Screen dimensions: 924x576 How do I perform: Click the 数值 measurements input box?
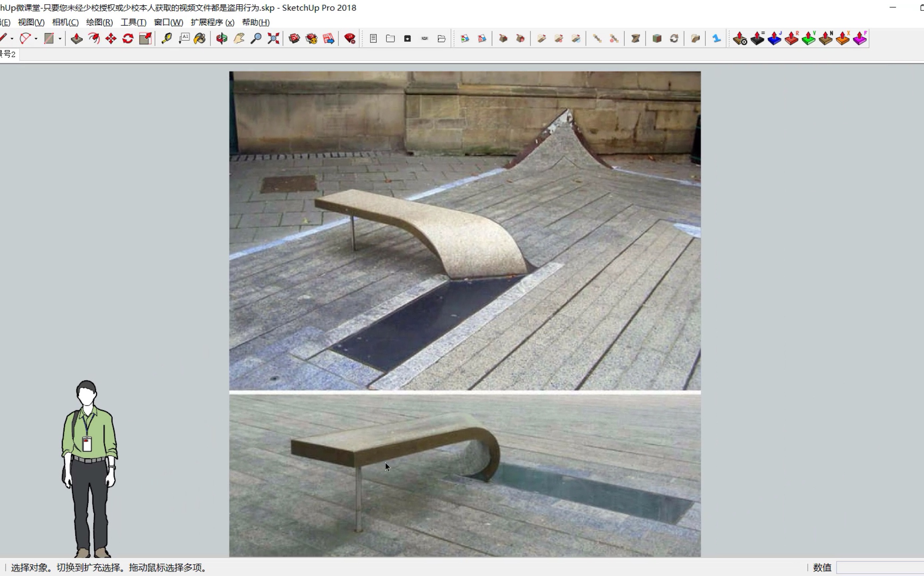click(880, 568)
